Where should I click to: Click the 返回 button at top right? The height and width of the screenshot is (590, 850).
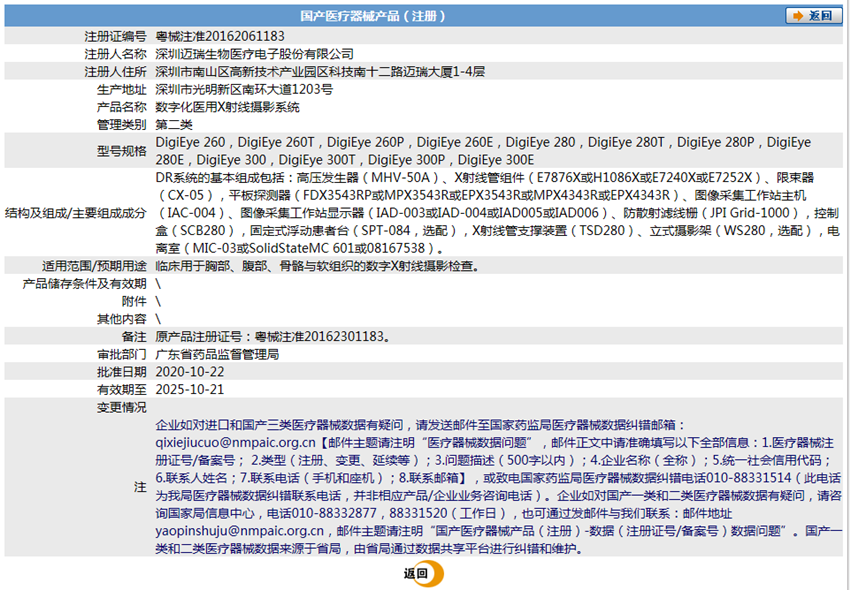814,16
